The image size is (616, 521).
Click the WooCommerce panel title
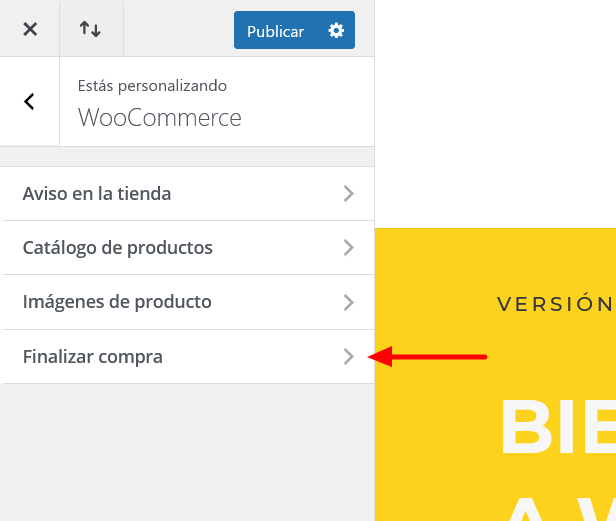pos(160,117)
